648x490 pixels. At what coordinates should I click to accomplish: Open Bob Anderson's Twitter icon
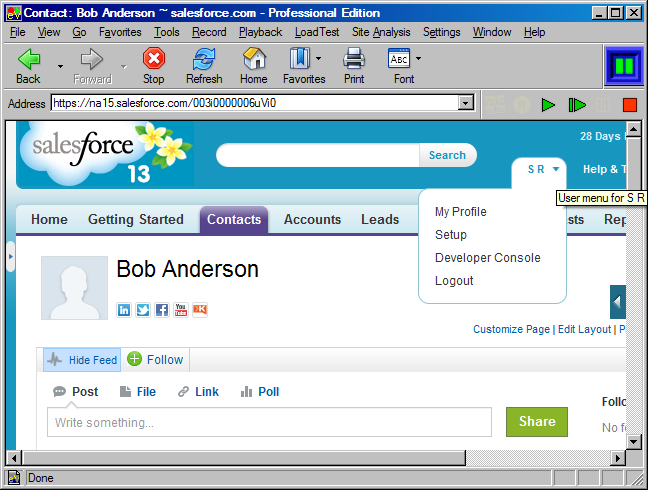143,310
